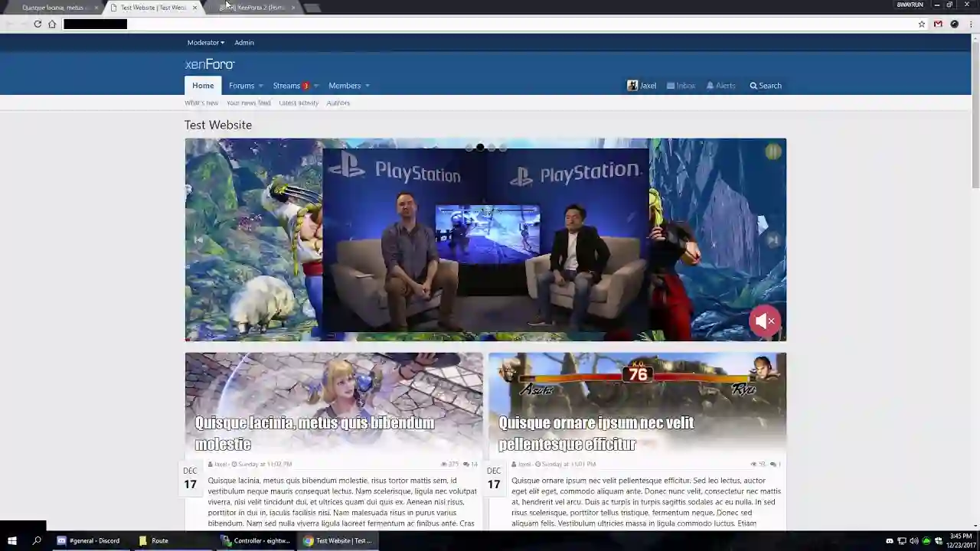Open the Jaxel user account menu

pyautogui.click(x=642, y=86)
